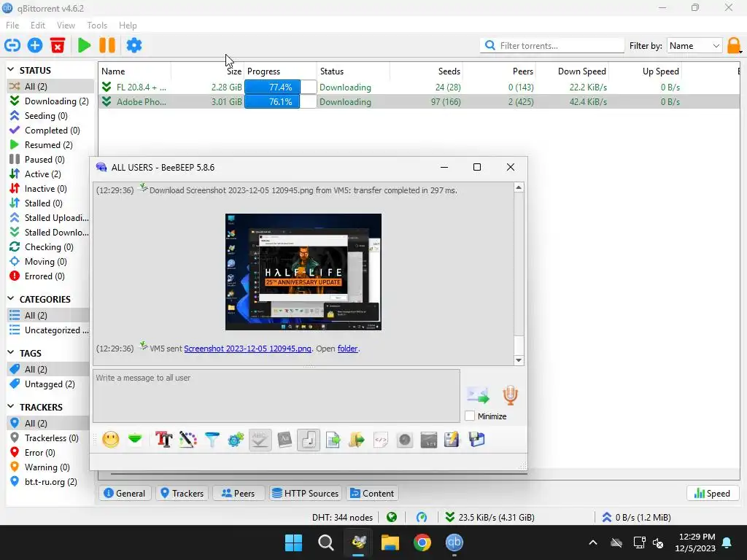
Task: Click the BeeBEEP save chat floppy icon
Action: tap(477, 440)
